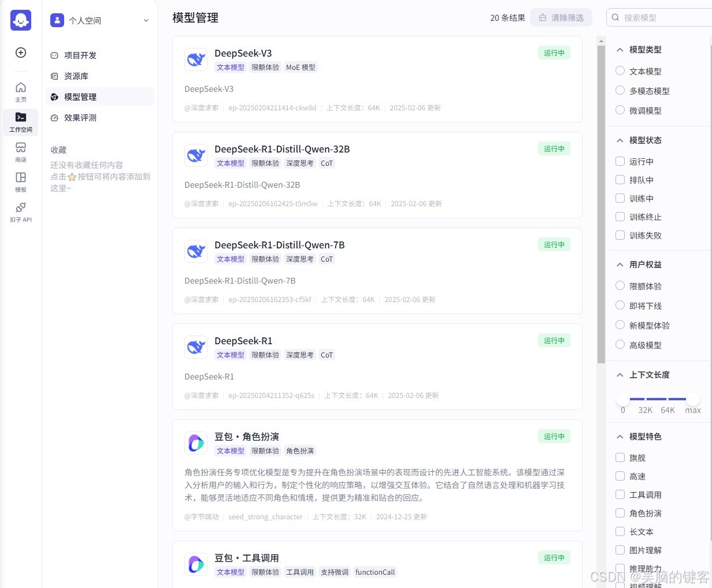Viewport: 712px width, 588px height.
Task: Collapse the 模型类型 filter section
Action: [x=620, y=50]
